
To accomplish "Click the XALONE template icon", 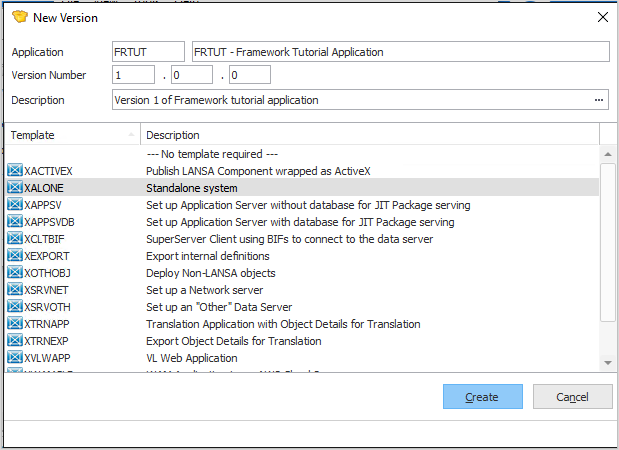I will tap(14, 188).
